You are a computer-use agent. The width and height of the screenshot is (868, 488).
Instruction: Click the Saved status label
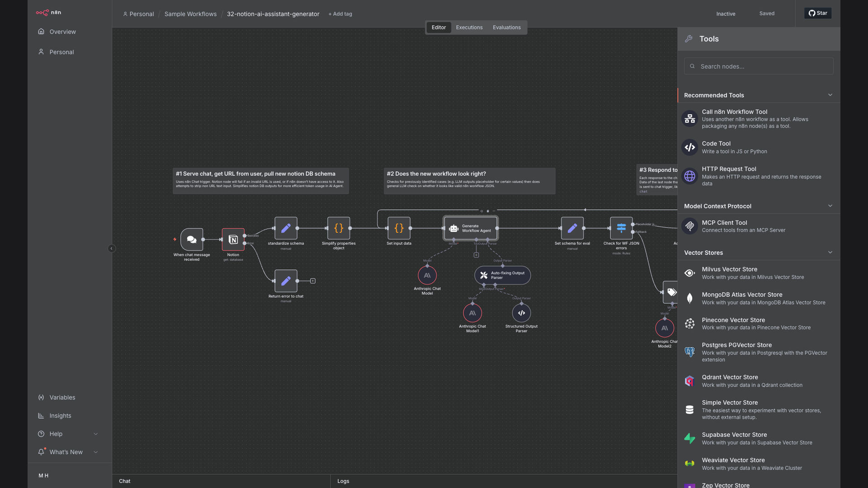767,14
